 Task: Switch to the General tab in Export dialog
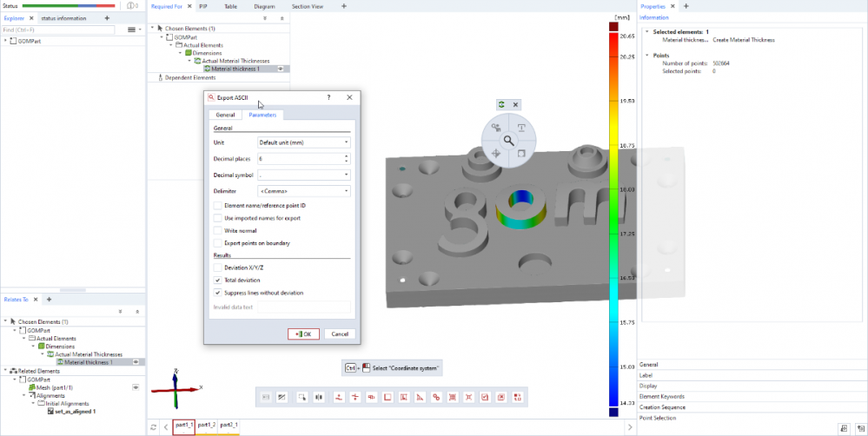pyautogui.click(x=225, y=115)
